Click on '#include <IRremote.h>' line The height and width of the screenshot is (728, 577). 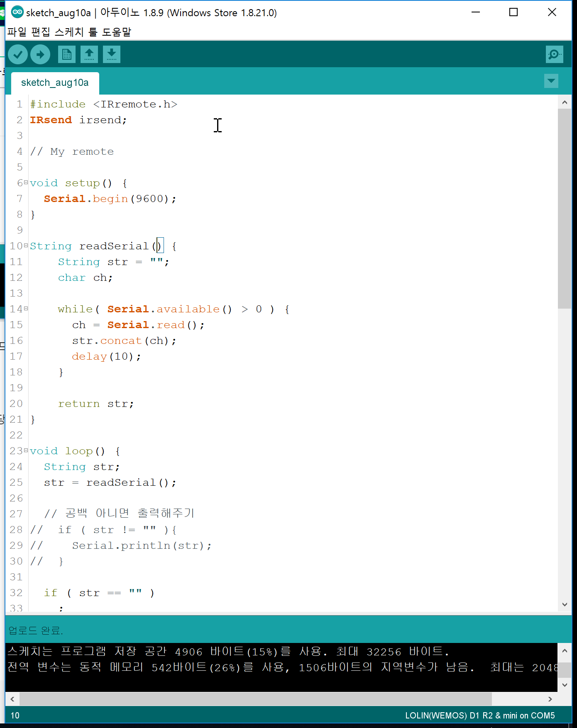point(104,104)
